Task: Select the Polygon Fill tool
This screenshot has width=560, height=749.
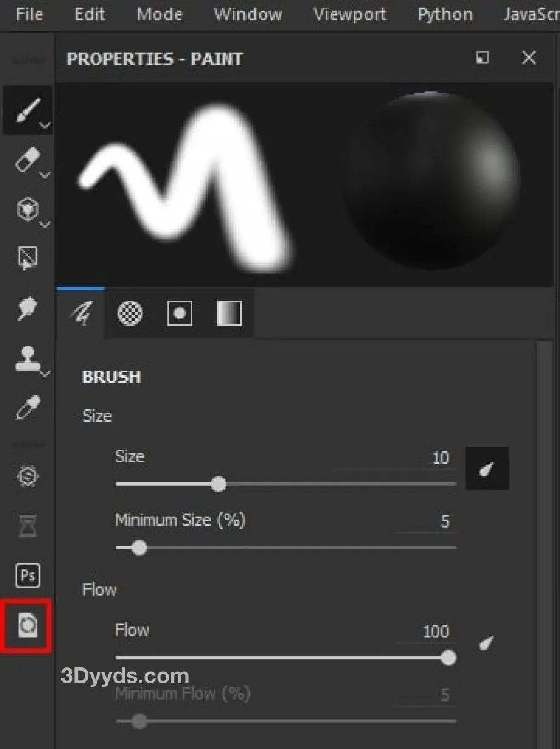Action: click(27, 259)
